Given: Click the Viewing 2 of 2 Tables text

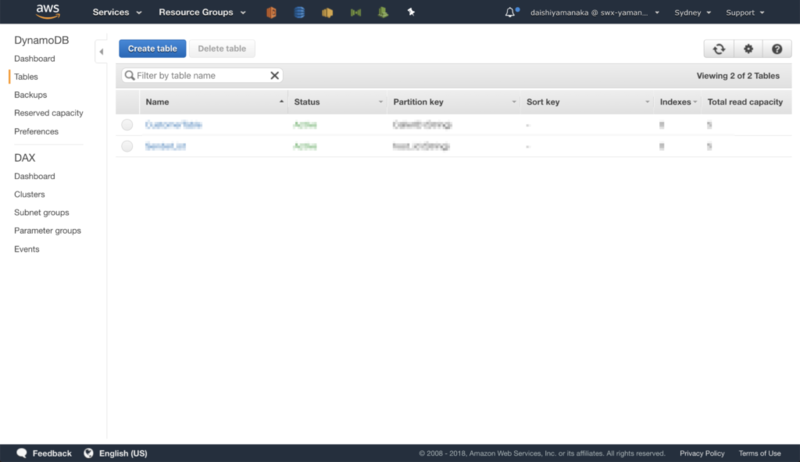Looking at the screenshot, I should (x=738, y=76).
